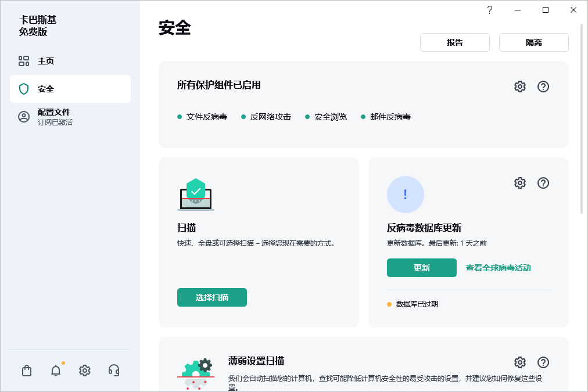This screenshot has width=588, height=392.
Task: Start the 更新 database update
Action: pyautogui.click(x=422, y=268)
